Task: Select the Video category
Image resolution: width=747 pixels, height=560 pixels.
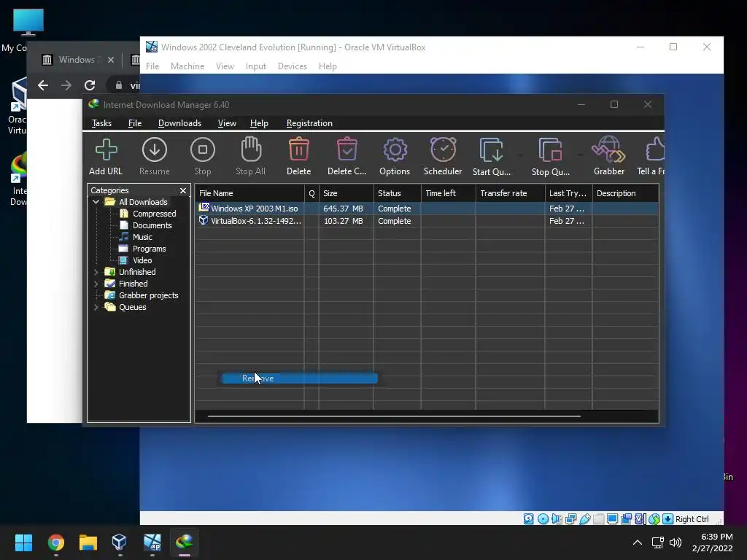Action: tap(142, 260)
